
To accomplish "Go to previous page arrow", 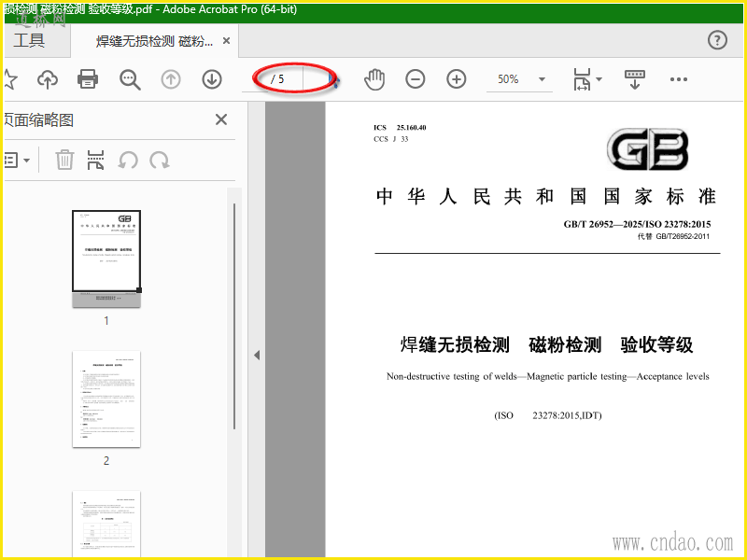I will coord(171,79).
